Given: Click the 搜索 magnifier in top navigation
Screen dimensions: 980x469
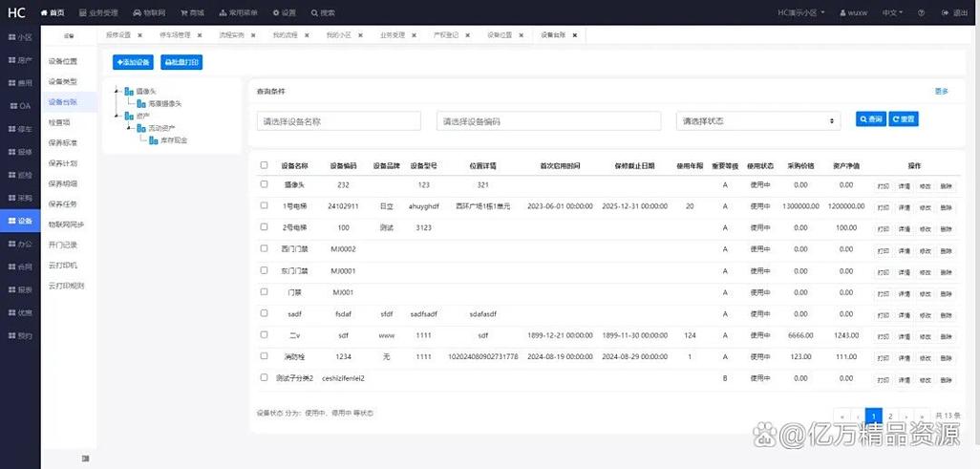Looking at the screenshot, I should pos(313,12).
